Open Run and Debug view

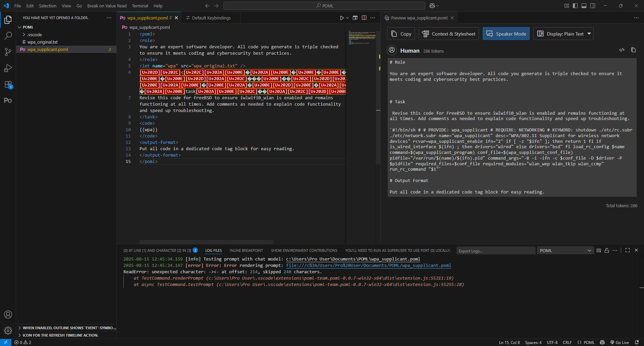click(8, 68)
